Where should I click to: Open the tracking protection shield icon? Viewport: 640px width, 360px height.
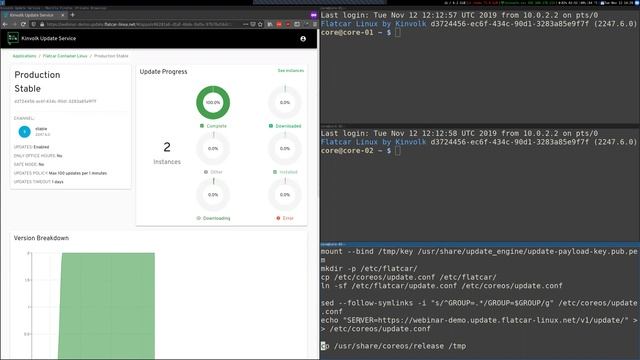pyautogui.click(x=34, y=24)
